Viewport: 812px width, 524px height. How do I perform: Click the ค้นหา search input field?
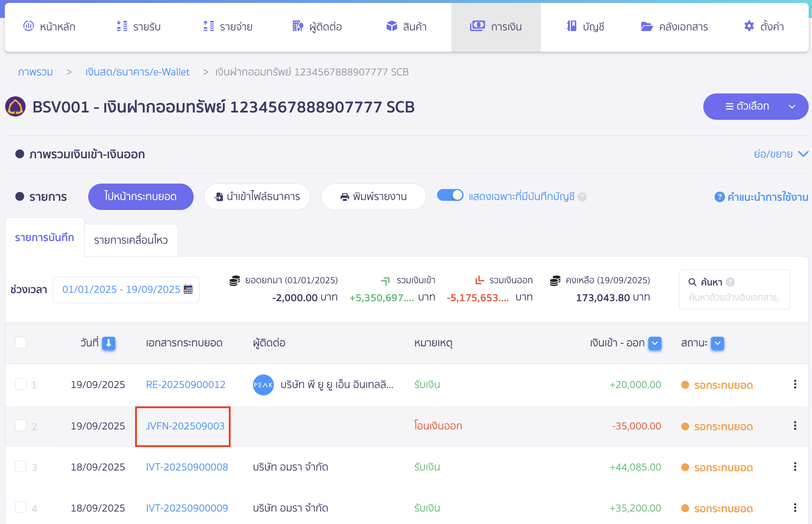click(734, 297)
